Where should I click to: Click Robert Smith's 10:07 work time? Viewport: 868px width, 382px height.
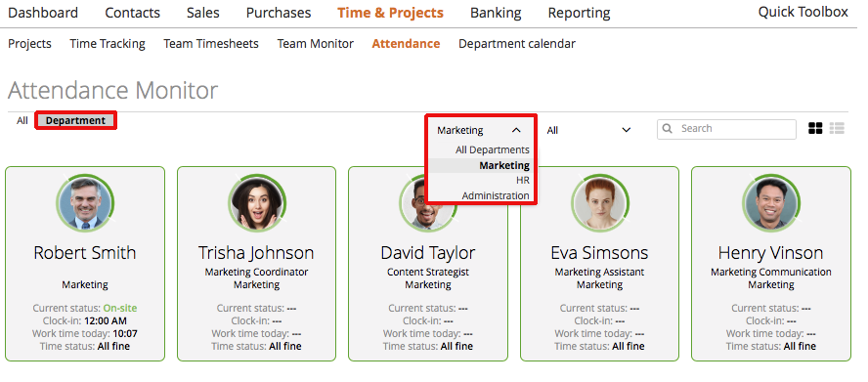(x=125, y=334)
